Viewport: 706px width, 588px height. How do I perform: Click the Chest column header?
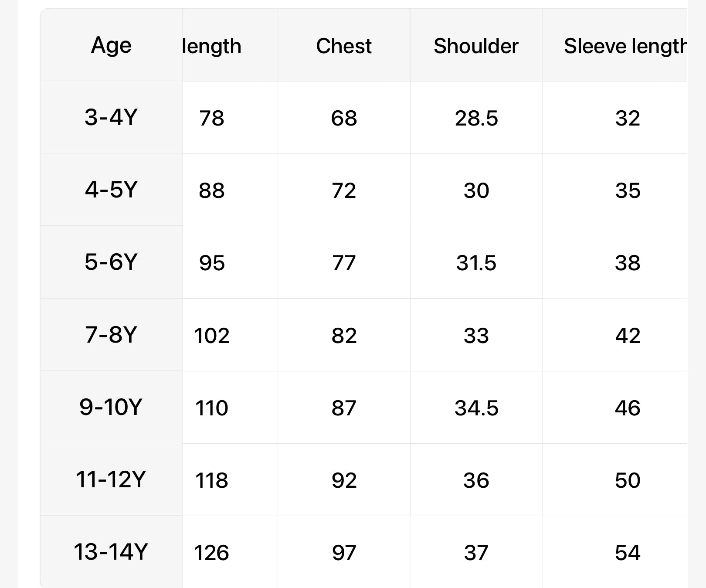coord(344,46)
